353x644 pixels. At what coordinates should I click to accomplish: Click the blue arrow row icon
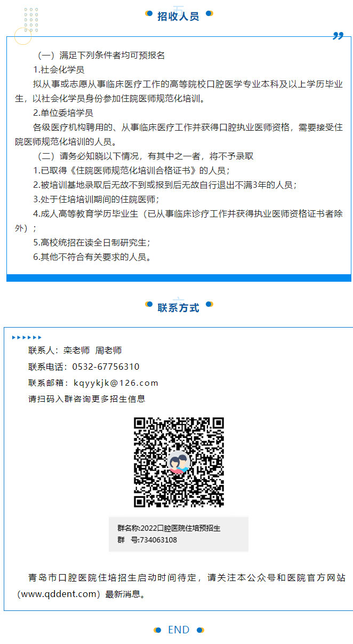click(27, 337)
